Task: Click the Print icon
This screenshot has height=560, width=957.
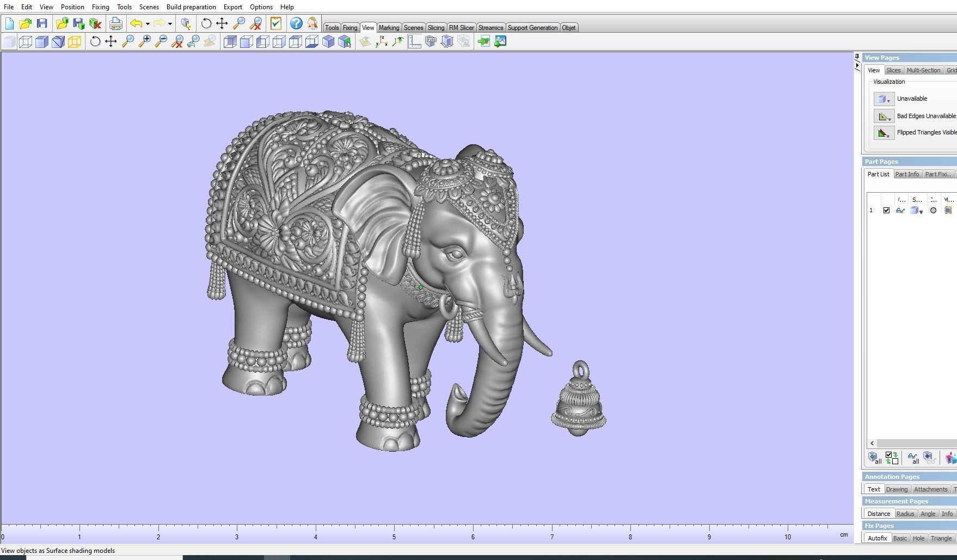Action: pos(115,23)
